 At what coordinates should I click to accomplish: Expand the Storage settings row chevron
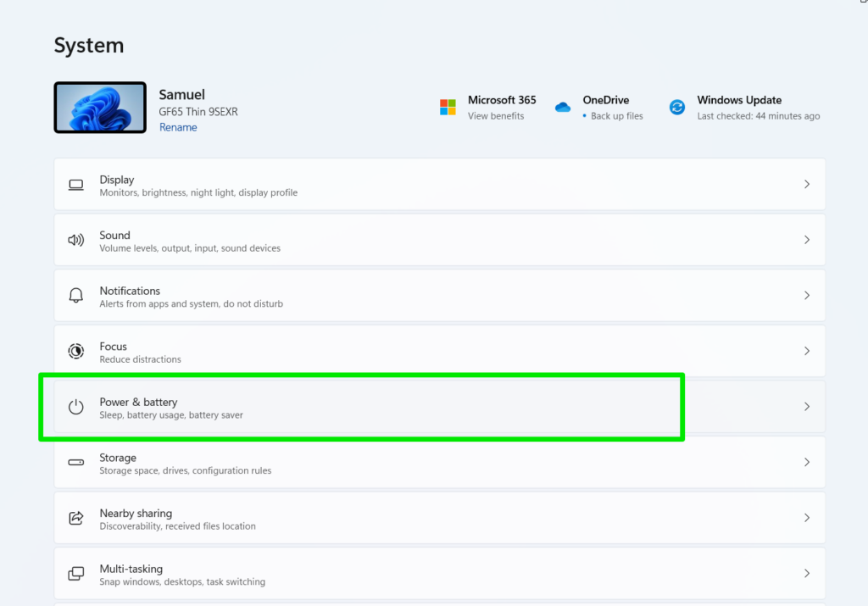pos(806,462)
